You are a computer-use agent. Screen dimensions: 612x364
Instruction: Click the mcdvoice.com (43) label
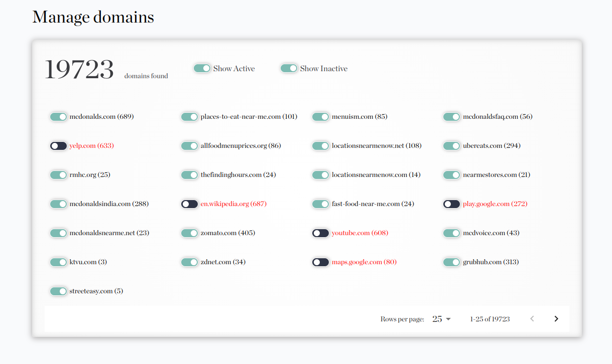[x=491, y=233]
